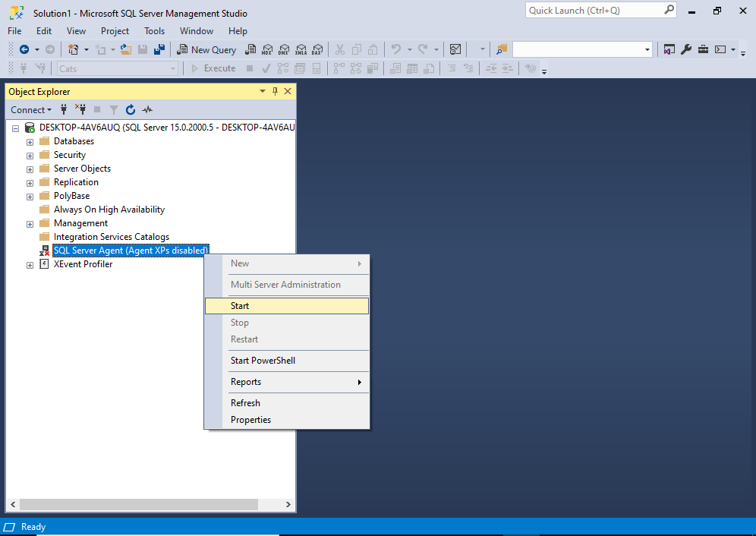Toggle the Object Explorer filter
The width and height of the screenshot is (756, 536).
click(x=113, y=109)
